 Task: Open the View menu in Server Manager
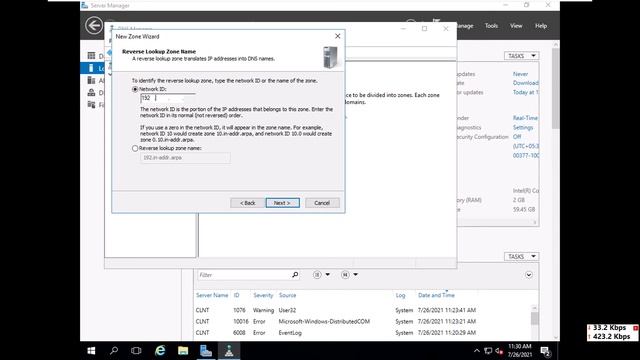click(516, 26)
